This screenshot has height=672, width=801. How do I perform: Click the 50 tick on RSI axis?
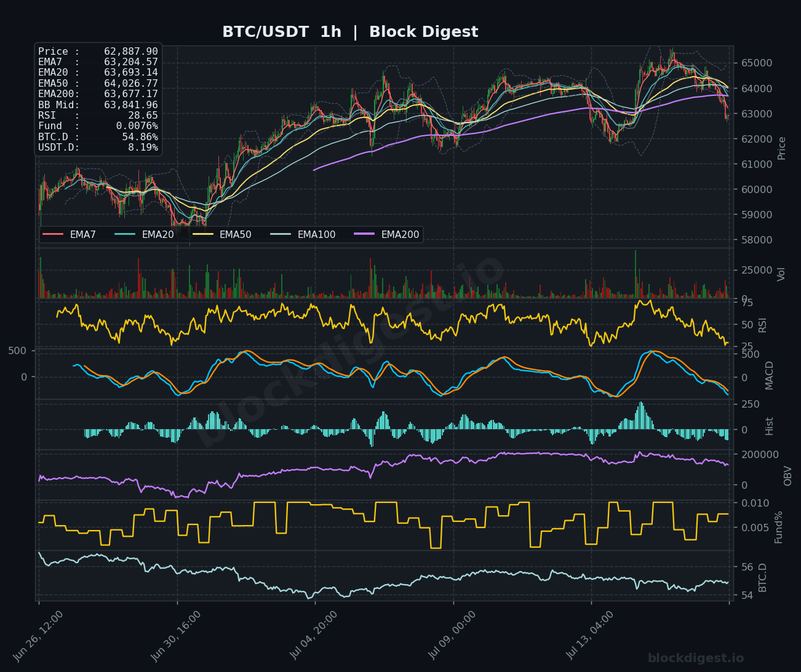coord(747,325)
